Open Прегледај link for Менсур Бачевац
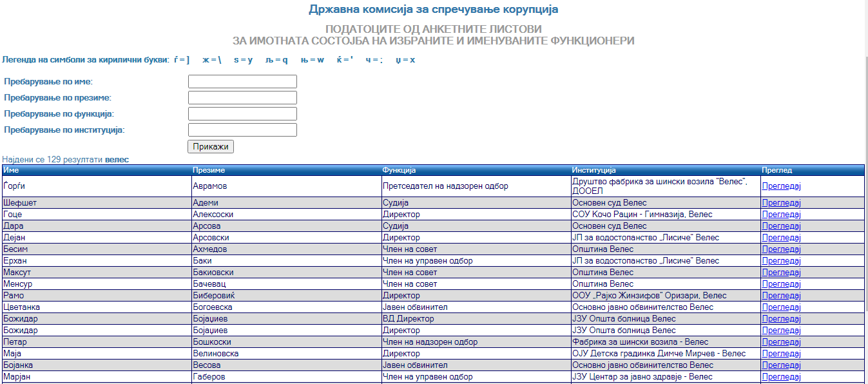Image resolution: width=868 pixels, height=384 pixels. [781, 284]
